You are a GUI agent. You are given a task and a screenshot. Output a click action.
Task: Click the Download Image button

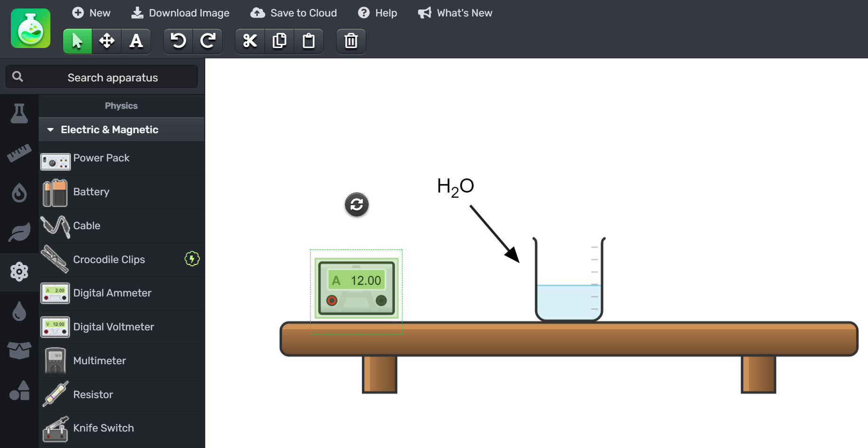180,13
